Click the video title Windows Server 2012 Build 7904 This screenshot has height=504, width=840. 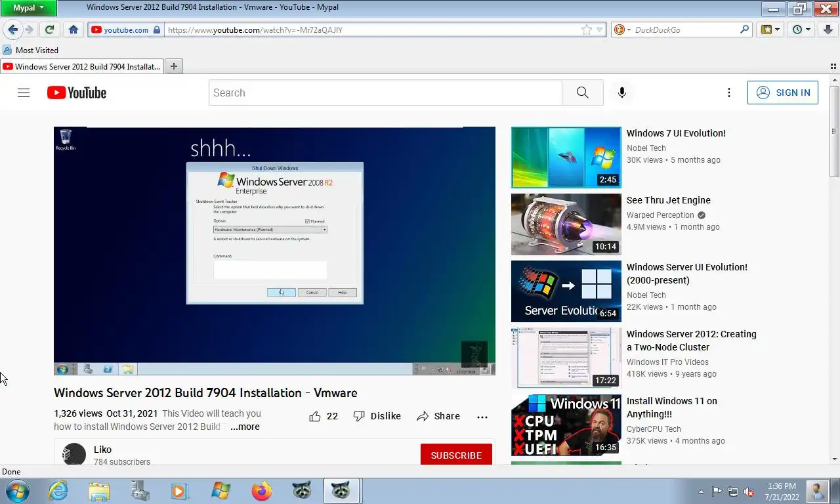(x=205, y=392)
